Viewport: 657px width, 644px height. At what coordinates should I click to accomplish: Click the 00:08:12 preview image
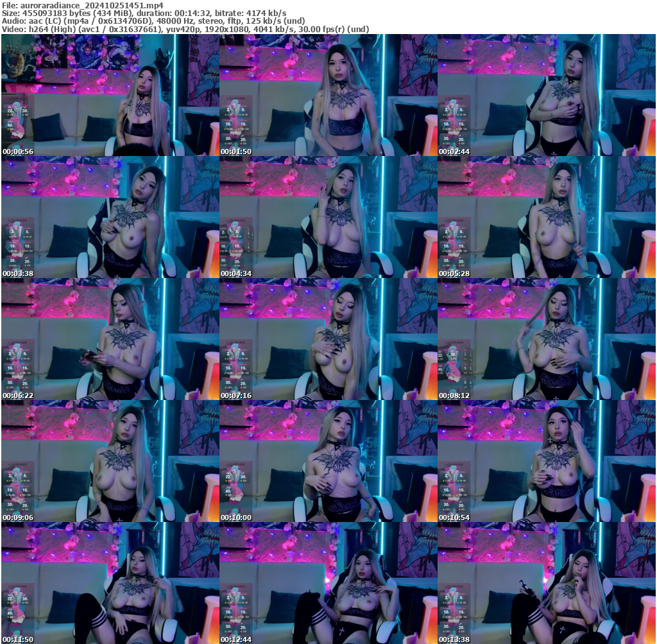pyautogui.click(x=547, y=340)
